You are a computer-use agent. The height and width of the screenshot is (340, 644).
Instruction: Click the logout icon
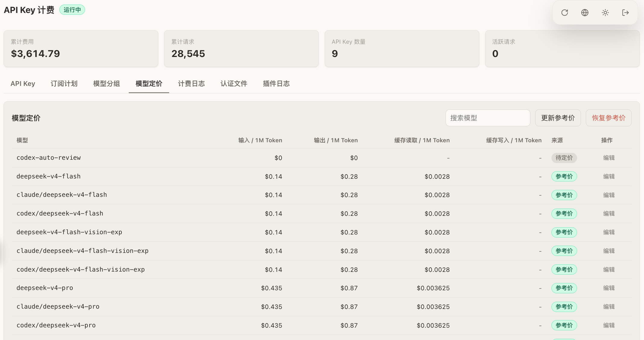point(626,13)
